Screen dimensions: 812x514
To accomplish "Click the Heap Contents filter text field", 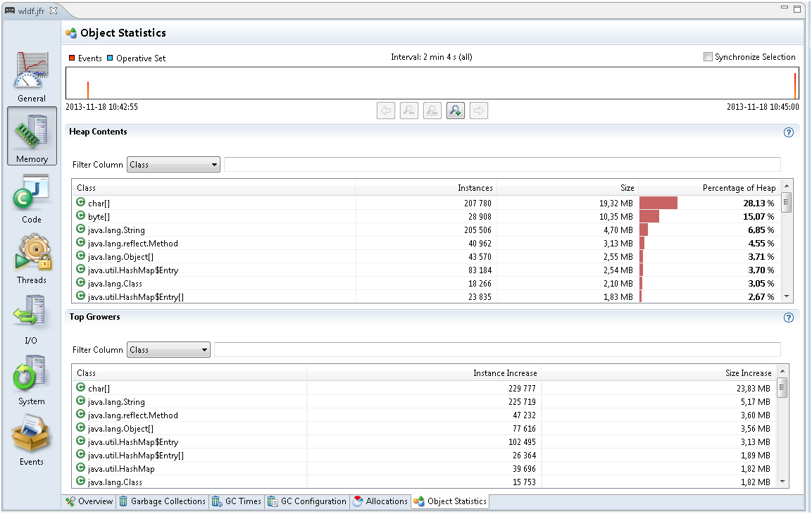I will coord(501,165).
